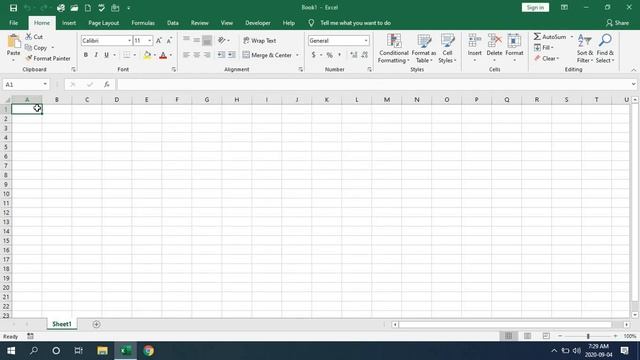
Task: Switch to the Data tab
Action: click(173, 23)
